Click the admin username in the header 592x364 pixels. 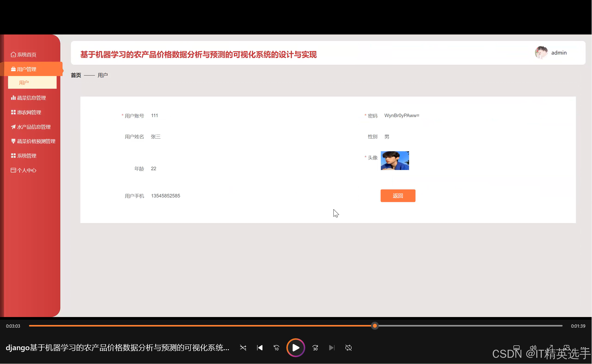tap(559, 52)
